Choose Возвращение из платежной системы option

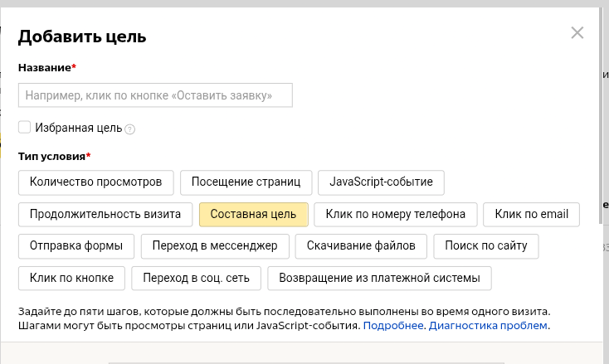point(379,279)
